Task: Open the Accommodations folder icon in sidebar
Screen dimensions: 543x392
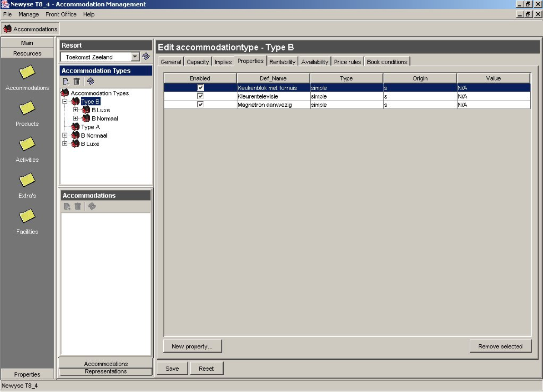Action: point(27,72)
